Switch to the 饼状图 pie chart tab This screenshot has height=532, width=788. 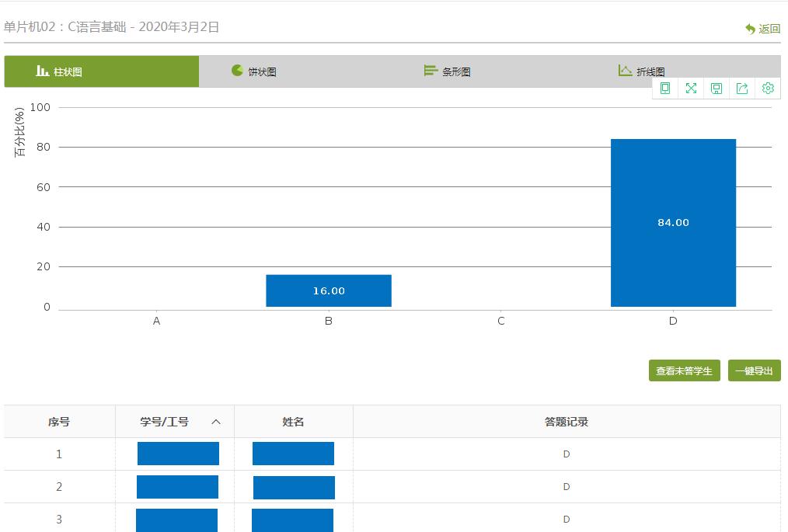tap(254, 71)
